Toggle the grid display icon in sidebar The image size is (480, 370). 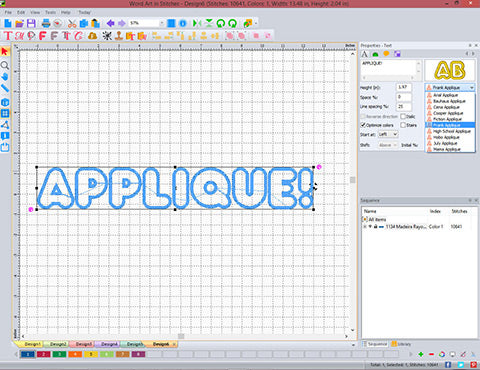tap(5, 113)
